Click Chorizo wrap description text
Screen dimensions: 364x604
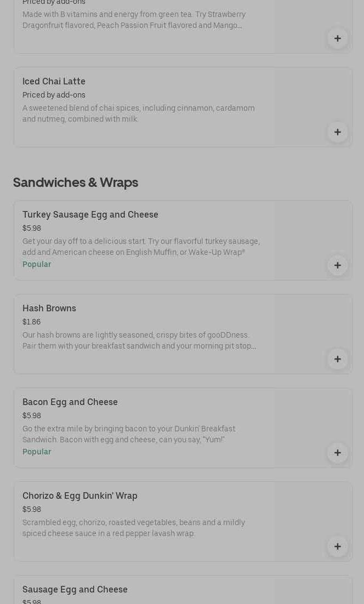click(134, 528)
